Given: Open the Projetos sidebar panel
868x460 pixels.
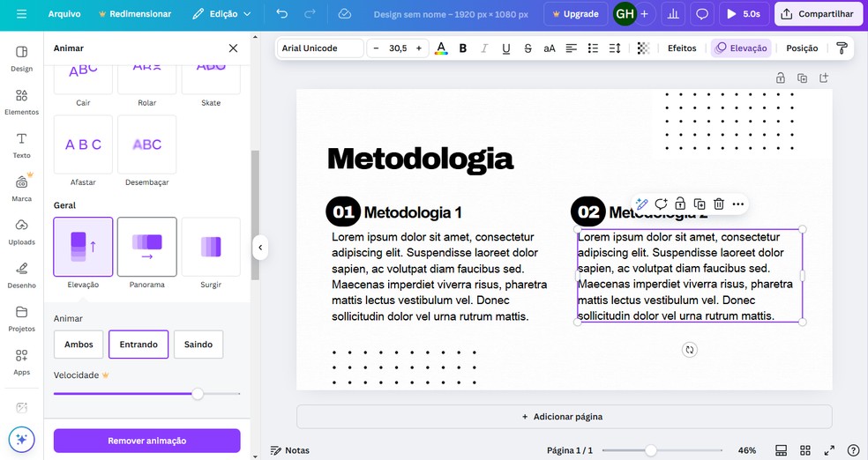Looking at the screenshot, I should (21, 318).
